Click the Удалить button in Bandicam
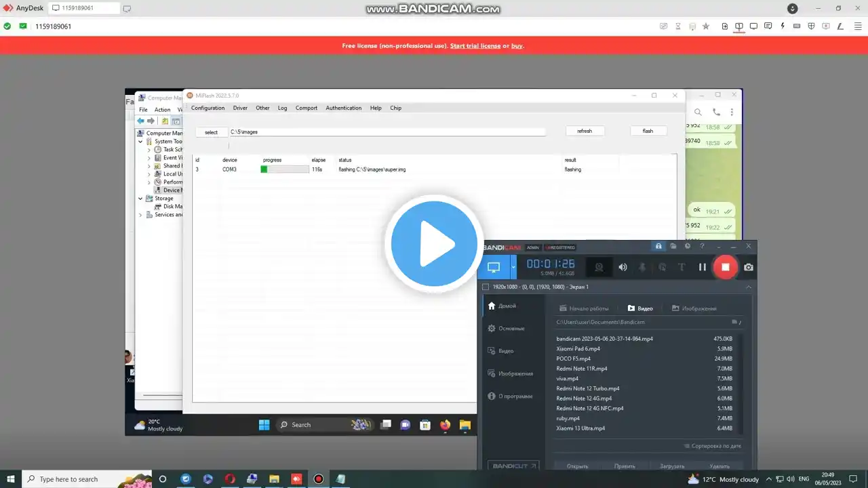Image resolution: width=868 pixels, height=488 pixels. pos(719,466)
